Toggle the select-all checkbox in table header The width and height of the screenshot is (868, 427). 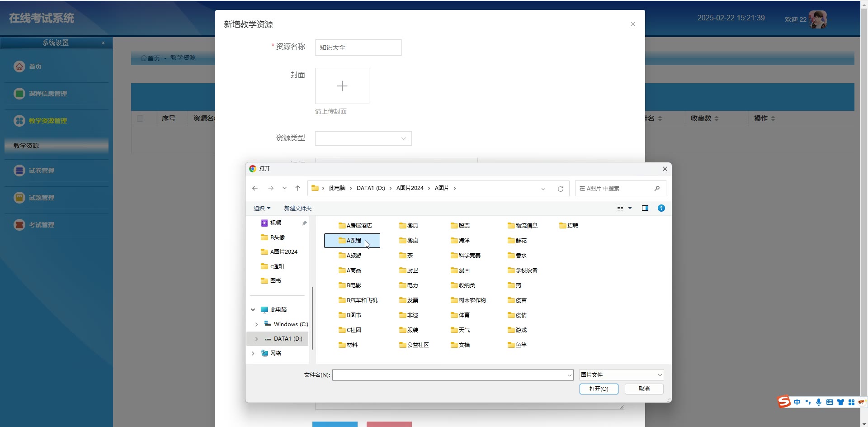coord(140,119)
